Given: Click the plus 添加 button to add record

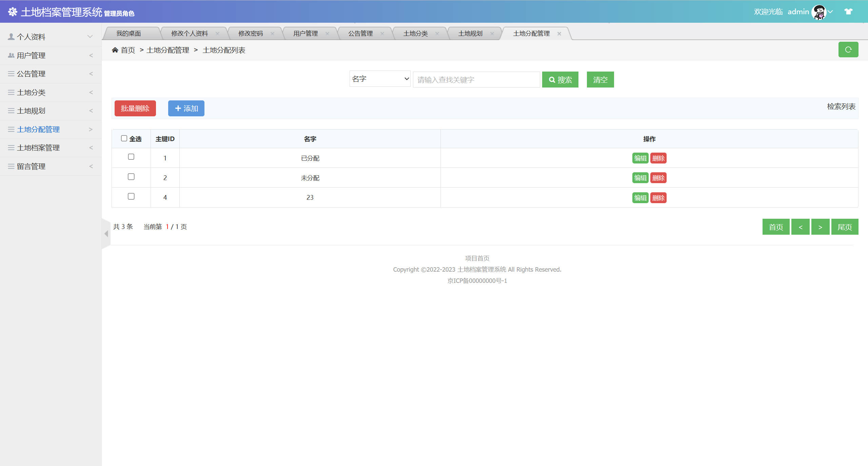Looking at the screenshot, I should [x=186, y=108].
